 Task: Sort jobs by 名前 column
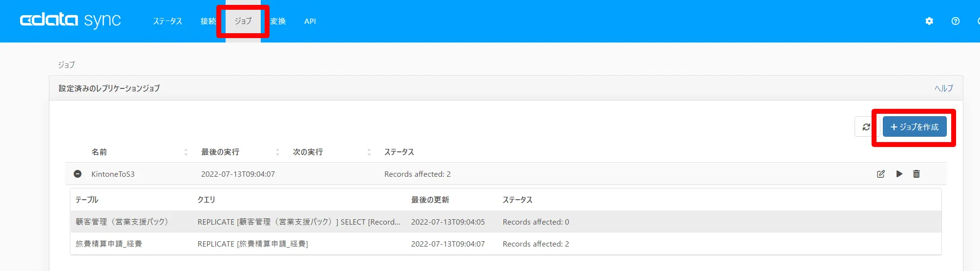[99, 152]
